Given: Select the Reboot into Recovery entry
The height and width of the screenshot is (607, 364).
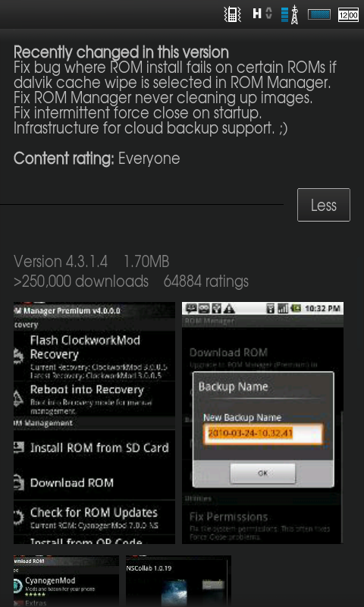Looking at the screenshot, I should click(94, 399).
